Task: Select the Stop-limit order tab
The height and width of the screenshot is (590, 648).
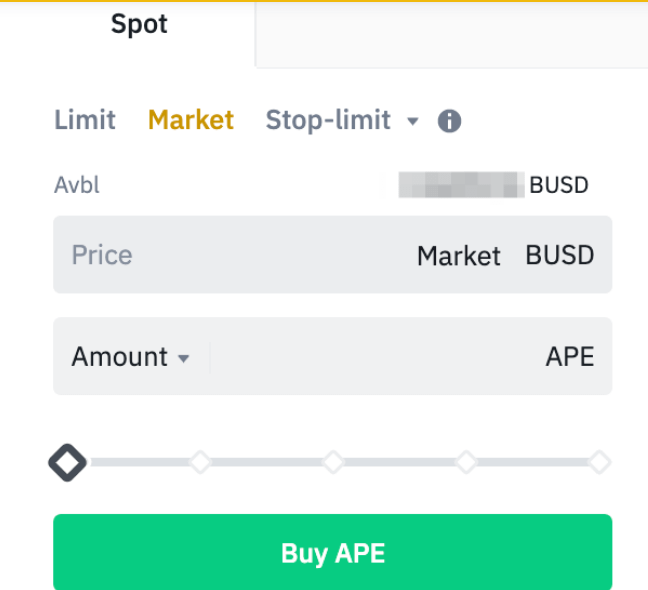Action: coord(328,120)
